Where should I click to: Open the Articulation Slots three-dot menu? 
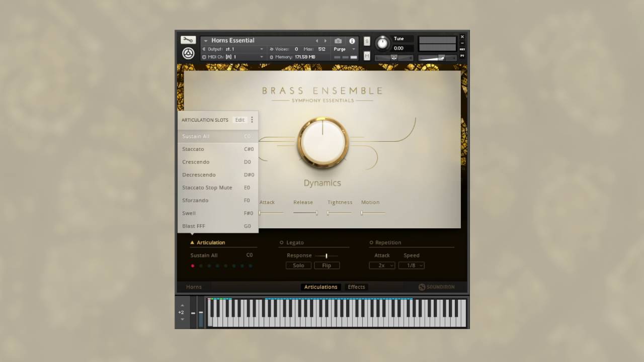point(252,120)
